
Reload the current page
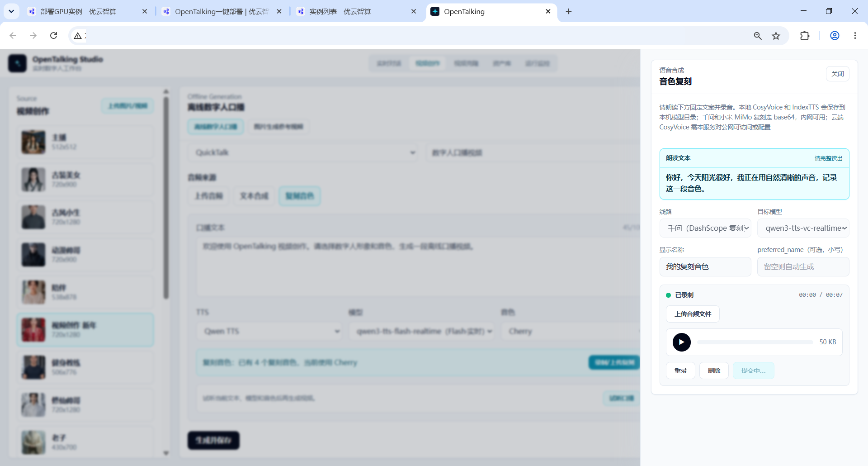pos(53,36)
